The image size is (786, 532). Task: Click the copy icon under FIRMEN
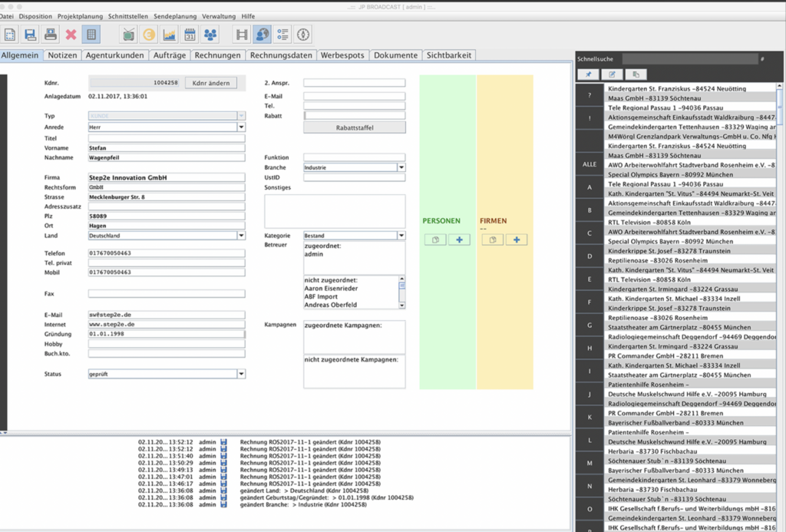click(x=492, y=240)
